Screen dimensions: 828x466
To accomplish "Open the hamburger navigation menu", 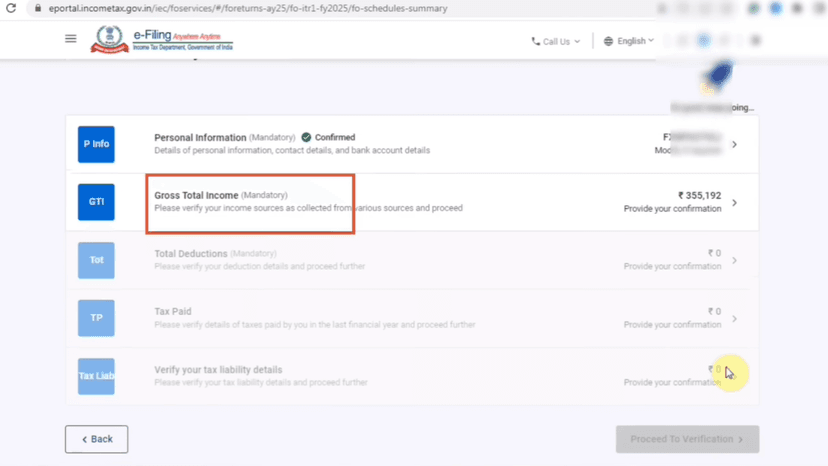I will click(70, 39).
